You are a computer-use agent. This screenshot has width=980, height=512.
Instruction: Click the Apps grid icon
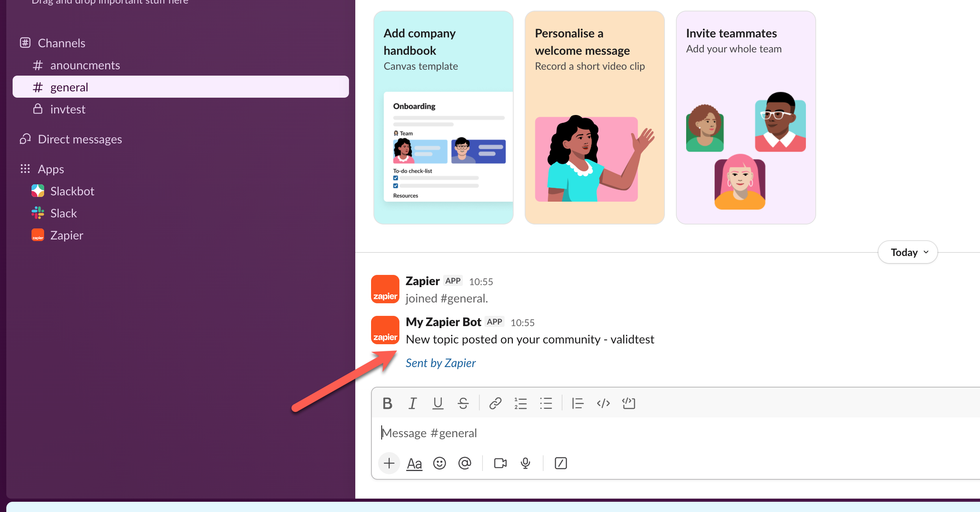tap(25, 169)
